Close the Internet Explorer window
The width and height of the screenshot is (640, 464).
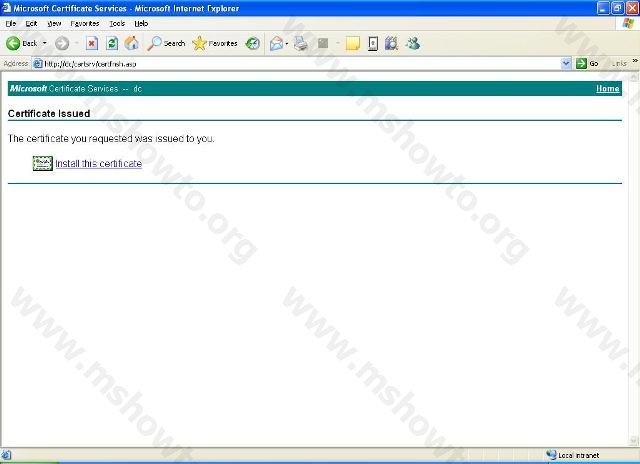click(632, 8)
